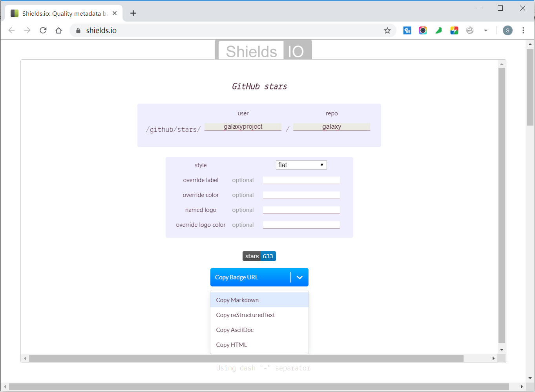This screenshot has height=392, width=535.
Task: Click the inner panel scroll-down arrow
Action: click(x=502, y=350)
